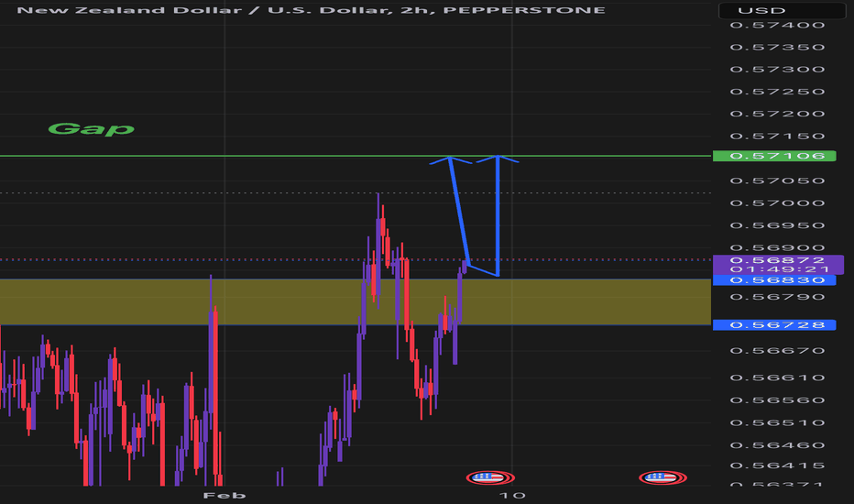The image size is (854, 504).
Task: Click the 0.57400 price scale value
Action: pos(777,25)
